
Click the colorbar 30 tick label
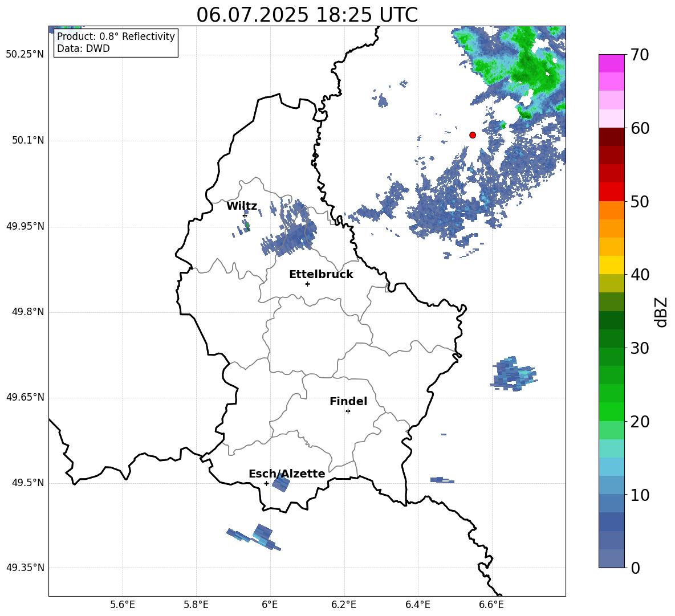pyautogui.click(x=640, y=348)
